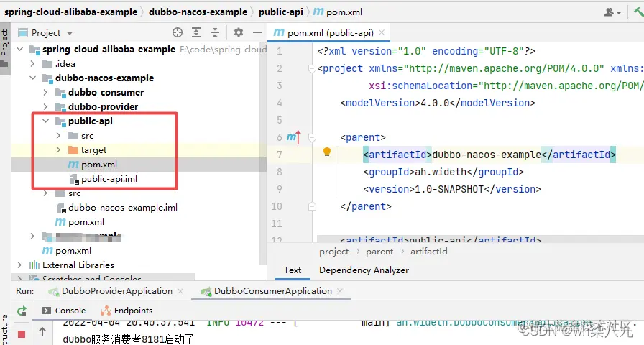Click the groupId ah.wideth text on line 8
This screenshot has height=345, width=644.
[x=443, y=172]
